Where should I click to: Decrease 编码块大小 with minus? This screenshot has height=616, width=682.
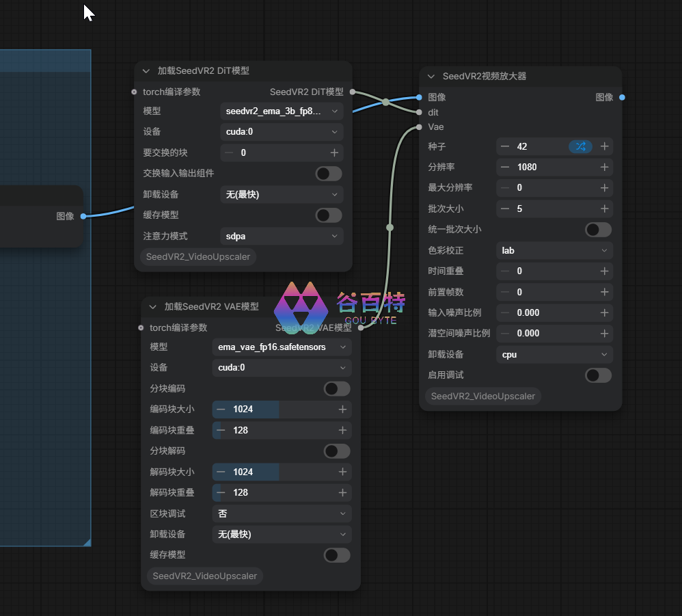pyautogui.click(x=221, y=410)
